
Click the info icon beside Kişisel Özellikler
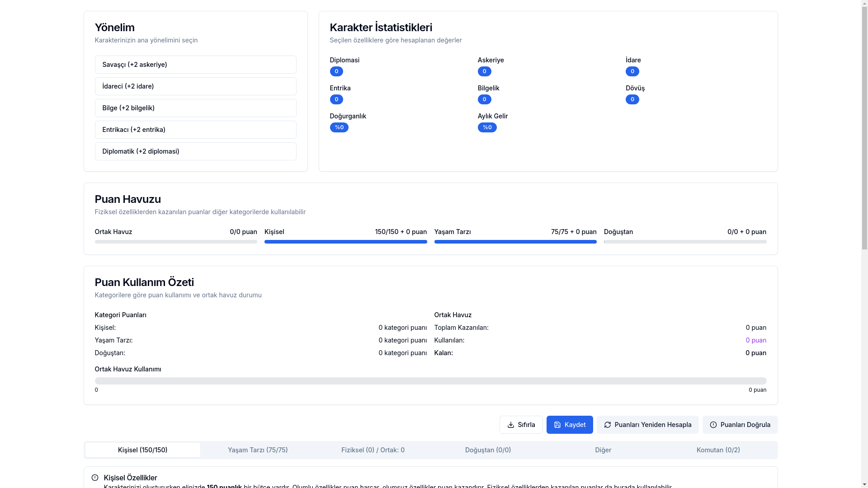click(94, 478)
